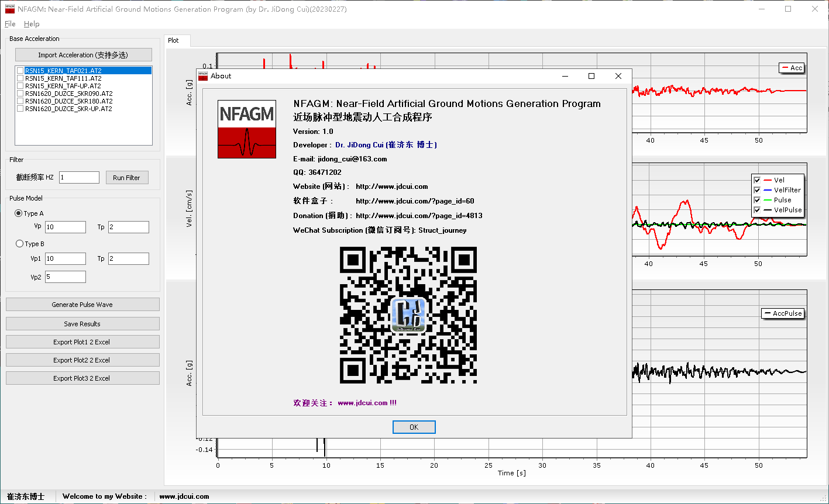The image size is (829, 504).
Task: Check RSN1620_DUZCE_SKR090.AT2 checkbox
Action: click(20, 94)
